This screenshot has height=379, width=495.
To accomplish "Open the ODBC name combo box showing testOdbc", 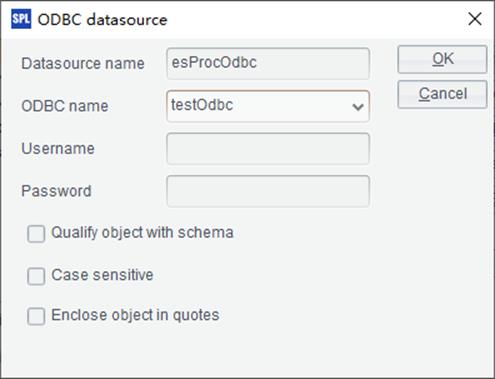I will point(268,106).
